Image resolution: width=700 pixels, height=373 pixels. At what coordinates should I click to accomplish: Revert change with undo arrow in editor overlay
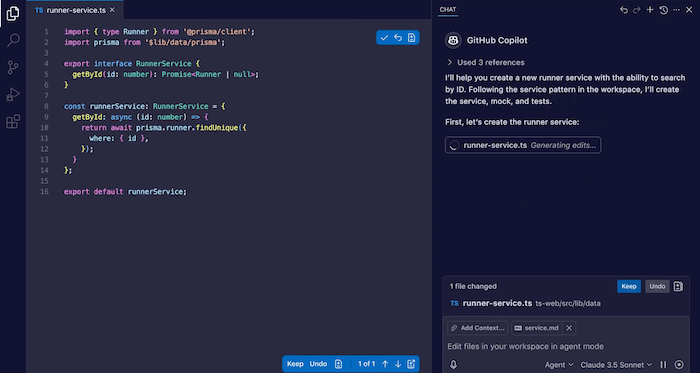click(398, 37)
